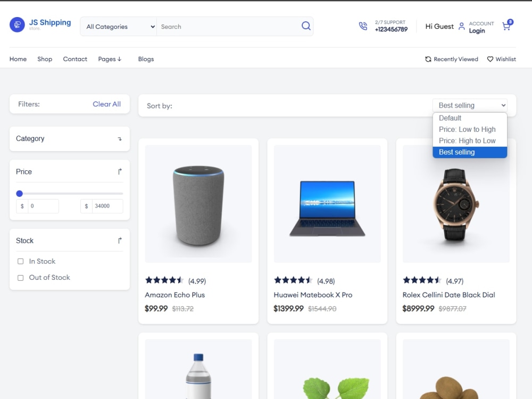532x399 pixels.
Task: Click the Amazon Echo Plus image
Action: [198, 204]
